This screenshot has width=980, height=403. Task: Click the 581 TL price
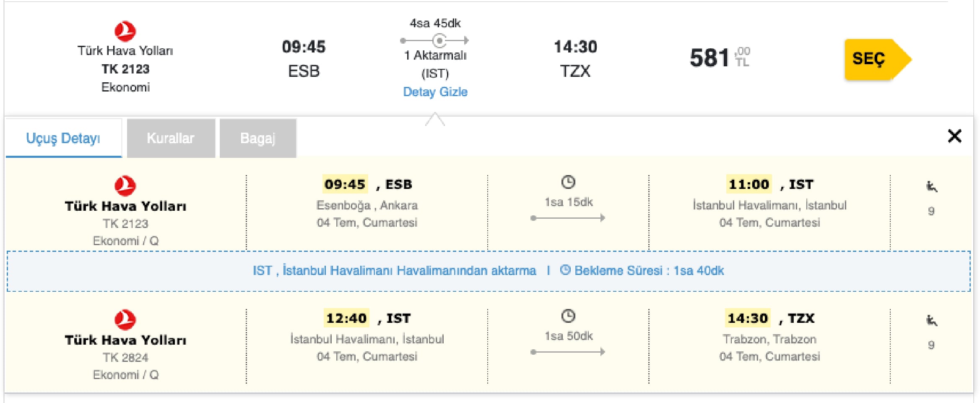coord(720,58)
